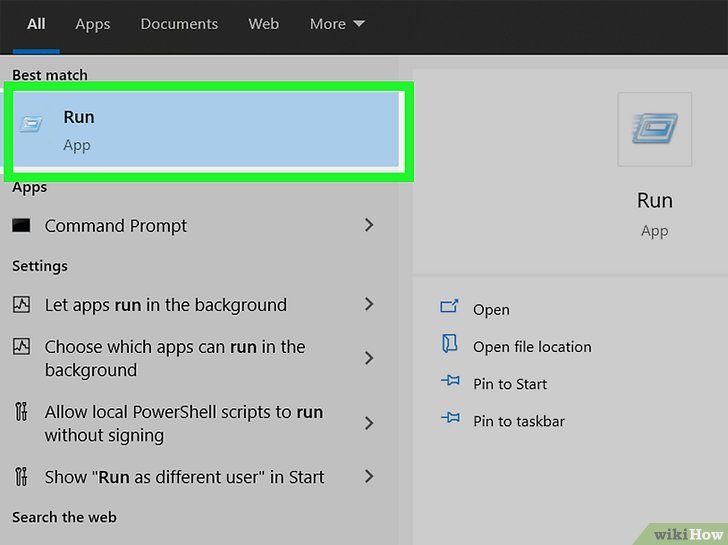Switch to the Documents tab
This screenshot has height=545, width=728.
[177, 24]
